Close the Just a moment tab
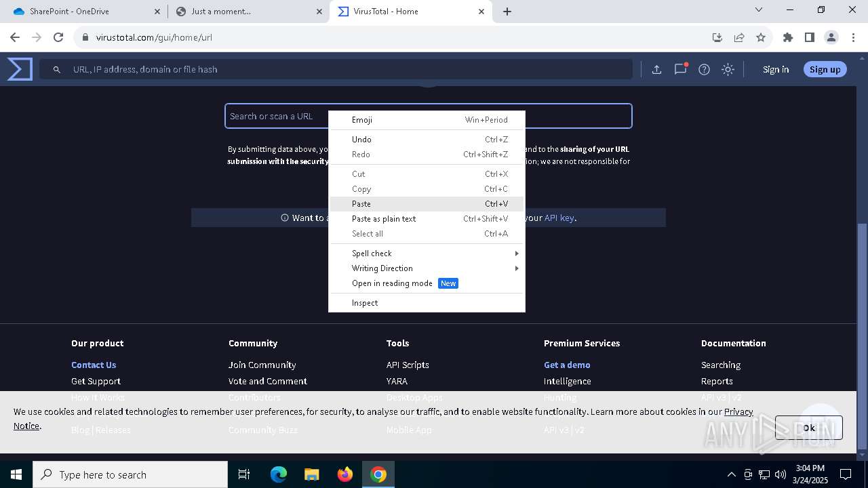 (319, 11)
